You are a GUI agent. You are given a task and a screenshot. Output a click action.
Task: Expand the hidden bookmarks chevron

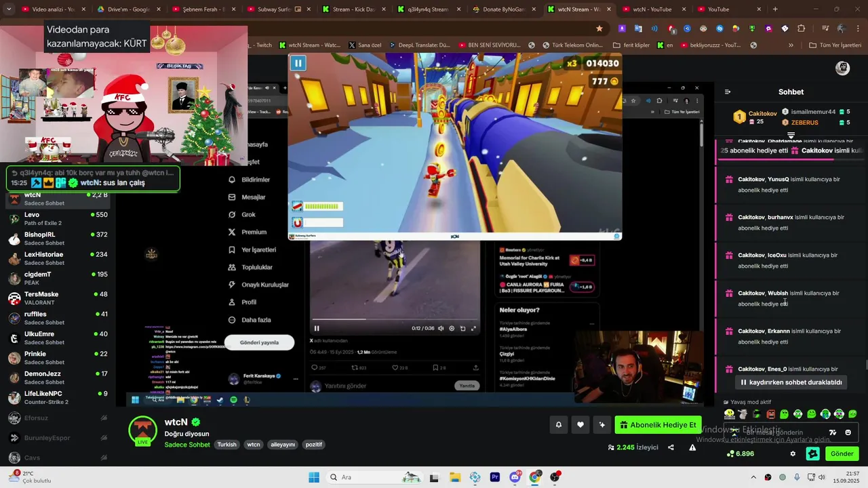[x=791, y=45]
